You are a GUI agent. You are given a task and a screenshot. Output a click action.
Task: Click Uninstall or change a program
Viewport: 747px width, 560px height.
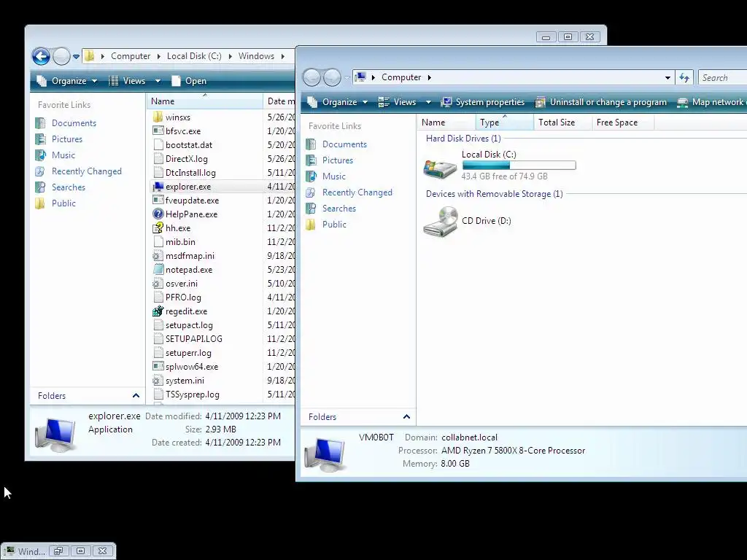pyautogui.click(x=601, y=102)
